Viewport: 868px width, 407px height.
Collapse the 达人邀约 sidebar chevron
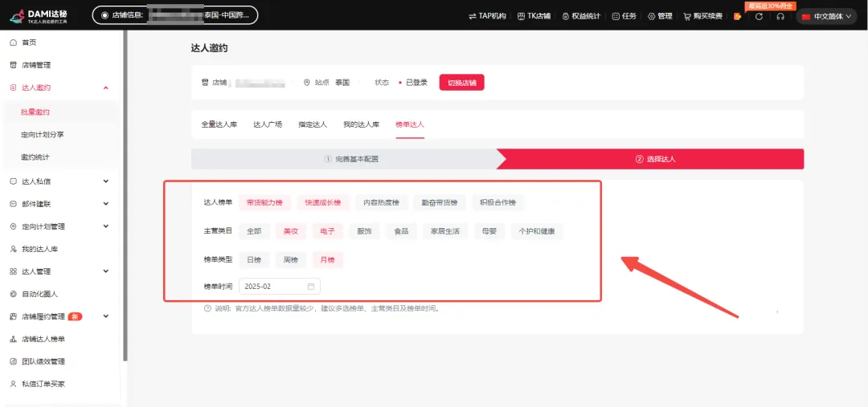click(x=106, y=88)
